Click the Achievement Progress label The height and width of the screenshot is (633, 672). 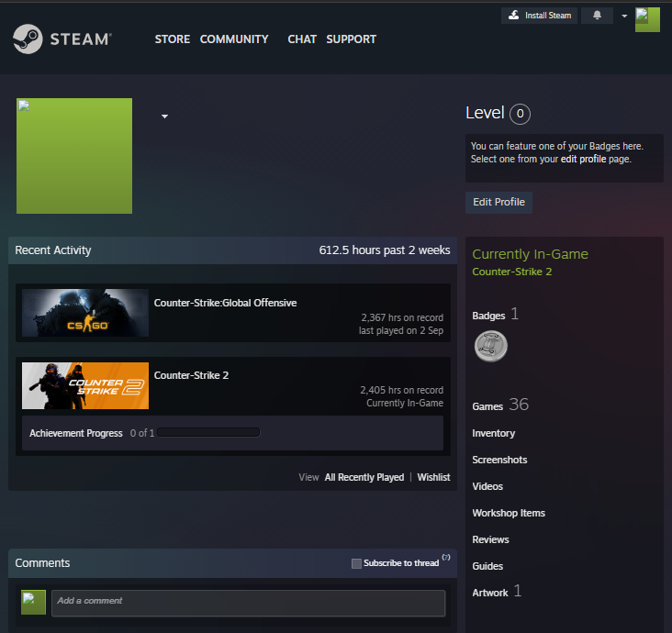point(76,433)
